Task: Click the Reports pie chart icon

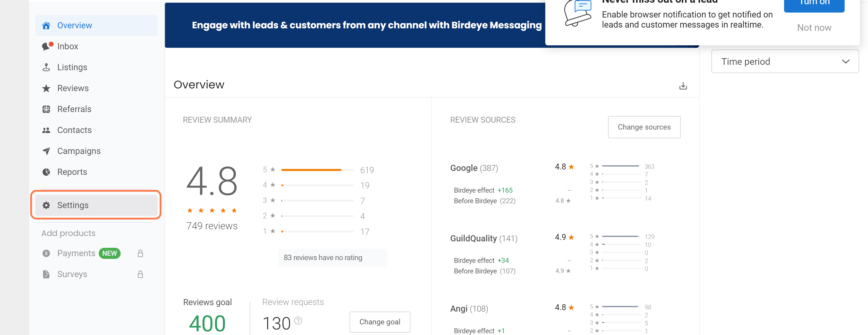Action: 46,172
